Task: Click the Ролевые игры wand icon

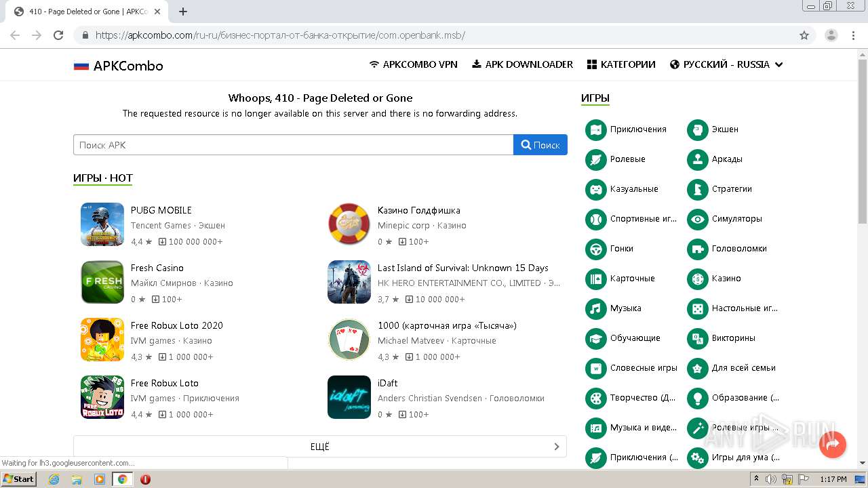Action: tap(698, 428)
